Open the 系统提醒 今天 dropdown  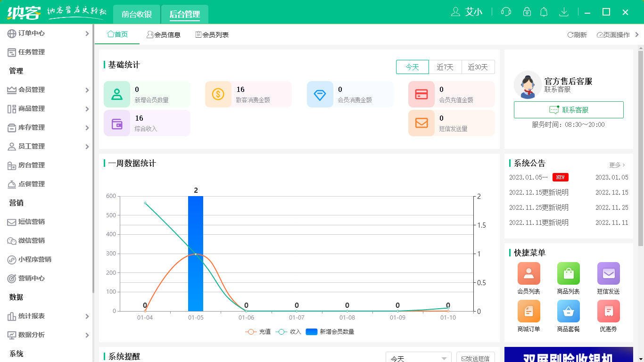tap(418, 357)
